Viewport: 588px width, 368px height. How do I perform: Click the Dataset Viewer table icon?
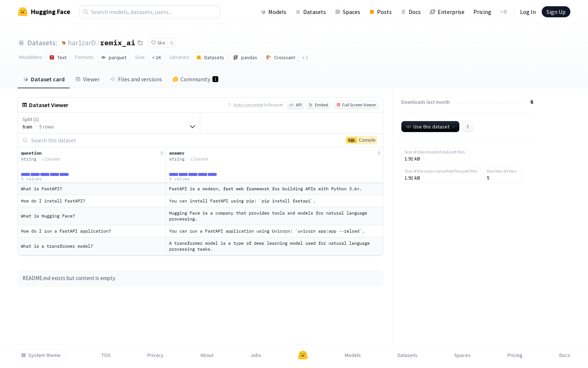click(25, 105)
